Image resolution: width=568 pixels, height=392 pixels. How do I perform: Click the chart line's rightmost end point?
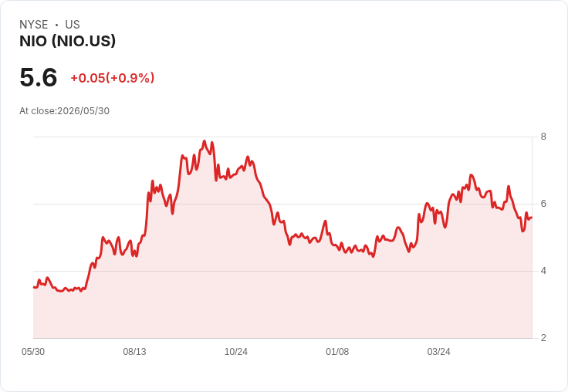point(532,218)
